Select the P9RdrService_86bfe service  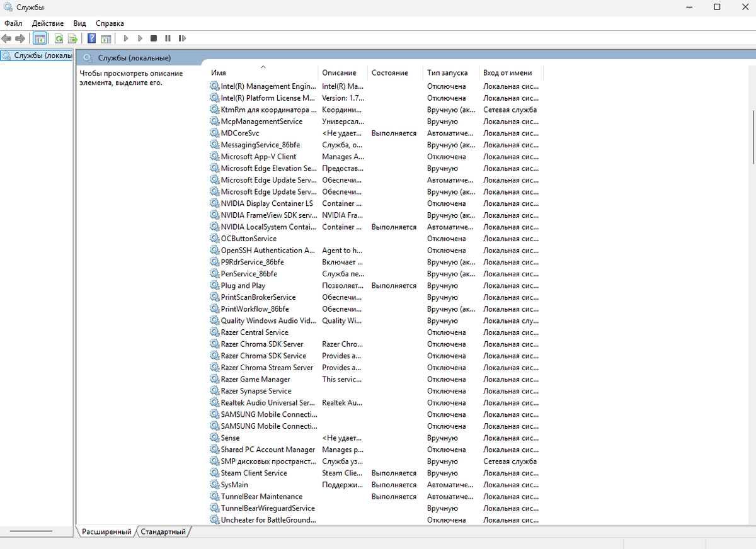[x=375, y=262]
